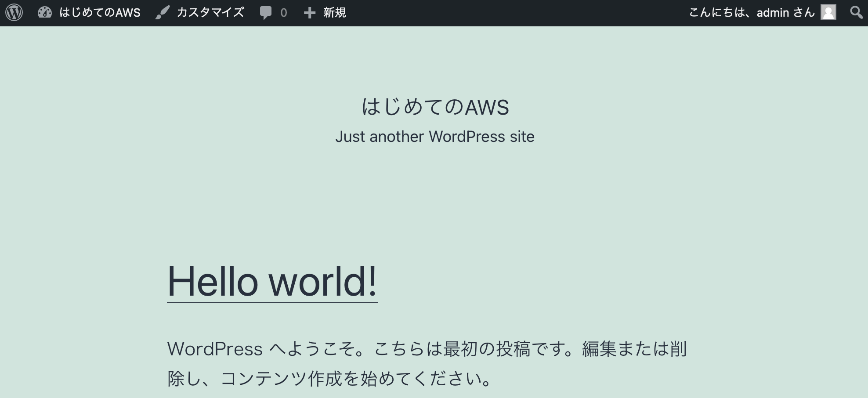Open the comments count 0
The image size is (868, 398).
(284, 13)
